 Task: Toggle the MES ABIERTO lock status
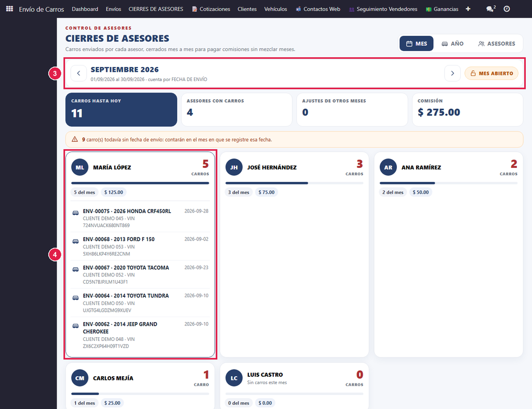click(x=491, y=73)
